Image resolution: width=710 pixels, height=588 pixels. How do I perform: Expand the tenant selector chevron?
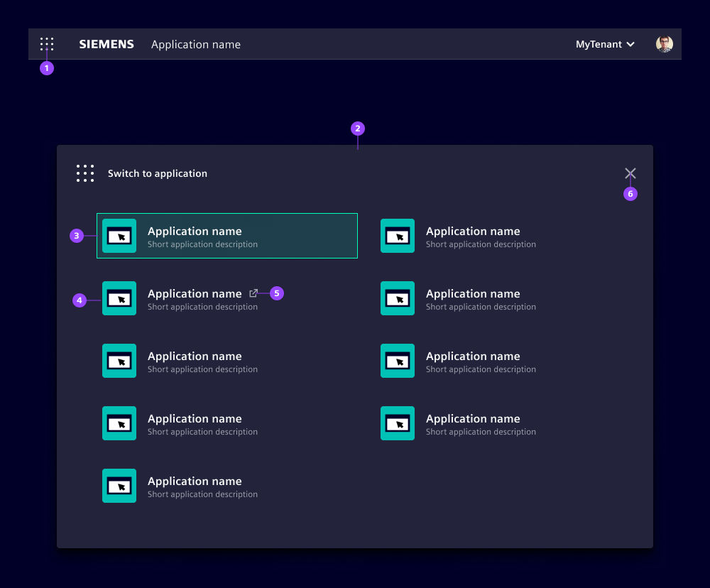630,45
